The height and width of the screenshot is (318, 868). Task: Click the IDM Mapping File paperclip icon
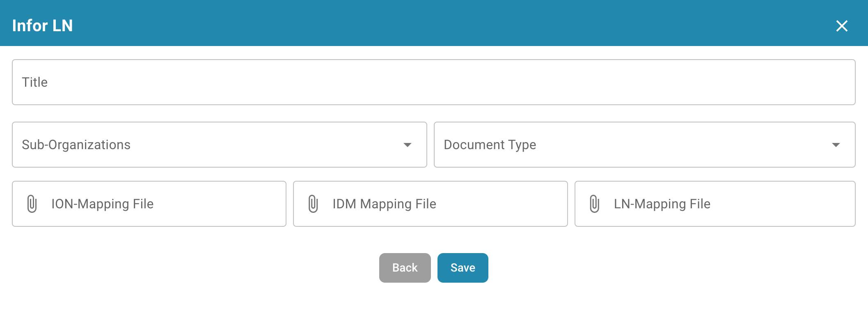(x=313, y=204)
